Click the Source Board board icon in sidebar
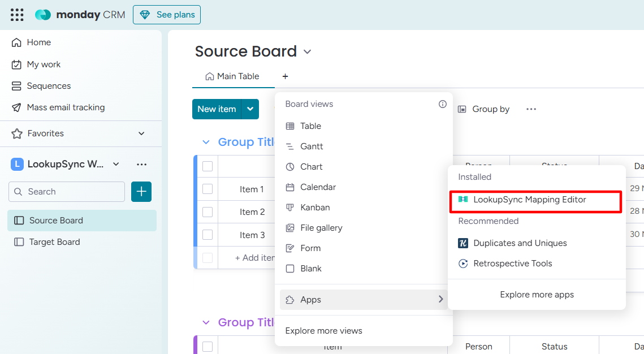The image size is (644, 354). (19, 221)
